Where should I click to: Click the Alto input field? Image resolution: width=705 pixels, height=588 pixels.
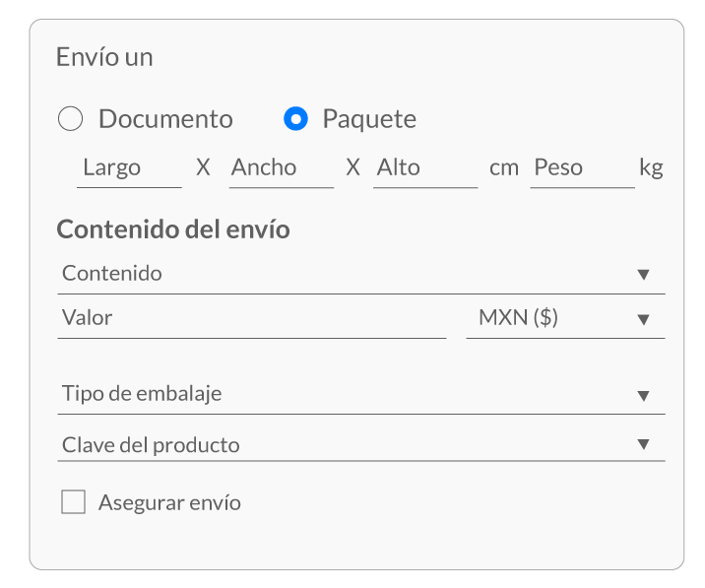coord(425,168)
